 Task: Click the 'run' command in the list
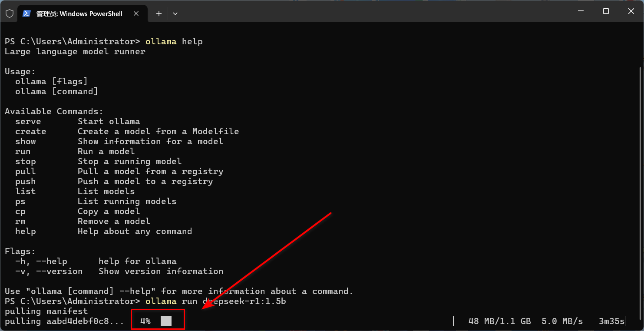pos(23,152)
